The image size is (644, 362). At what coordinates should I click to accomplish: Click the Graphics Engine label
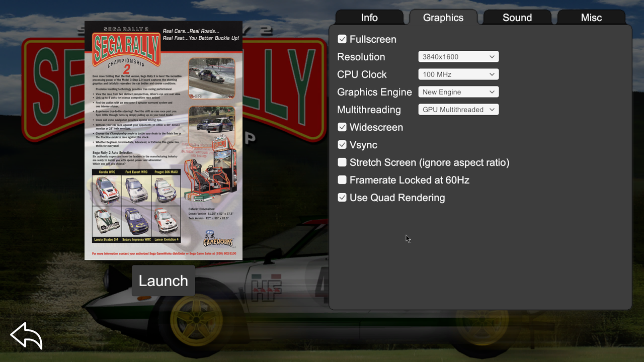pyautogui.click(x=374, y=92)
